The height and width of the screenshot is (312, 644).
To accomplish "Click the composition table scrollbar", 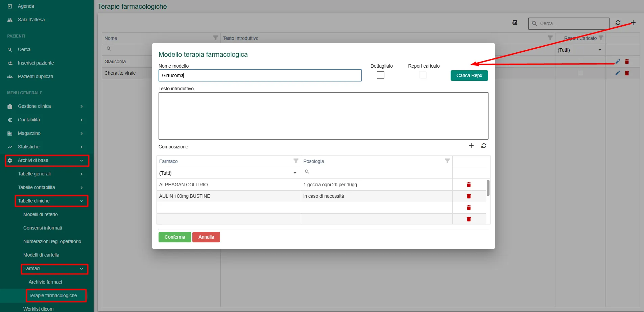I will (488, 188).
